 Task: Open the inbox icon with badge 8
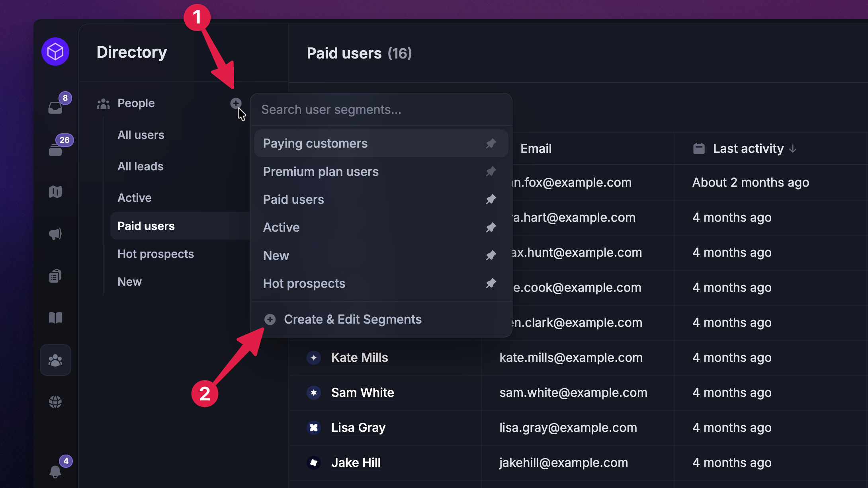pos(55,107)
